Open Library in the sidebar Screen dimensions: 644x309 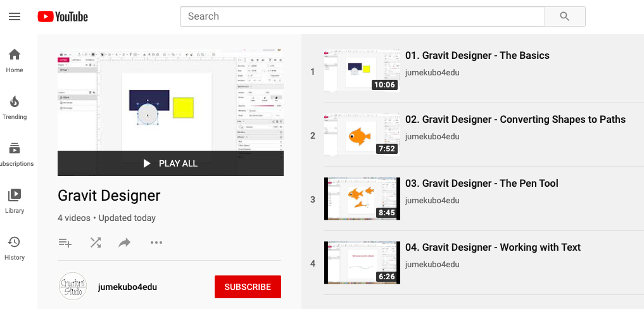tap(15, 201)
